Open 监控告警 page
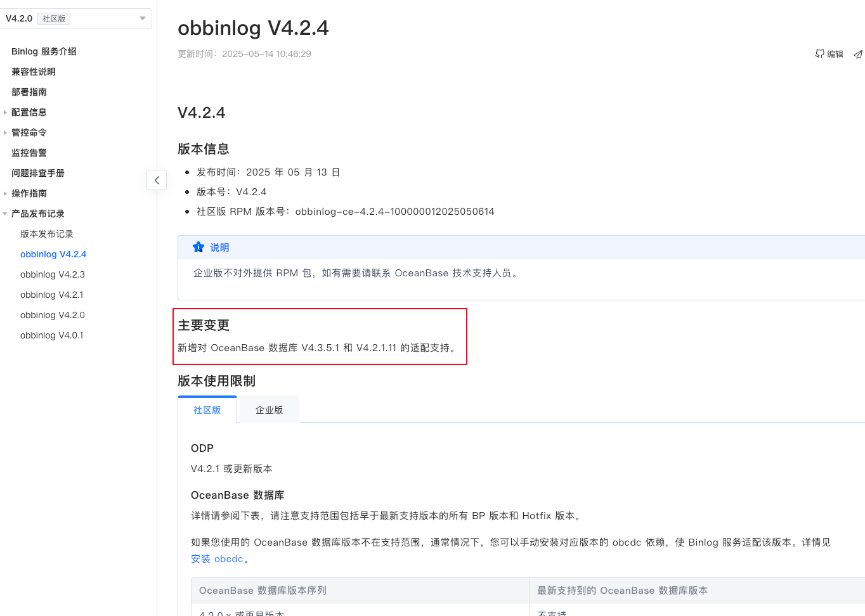 point(29,153)
